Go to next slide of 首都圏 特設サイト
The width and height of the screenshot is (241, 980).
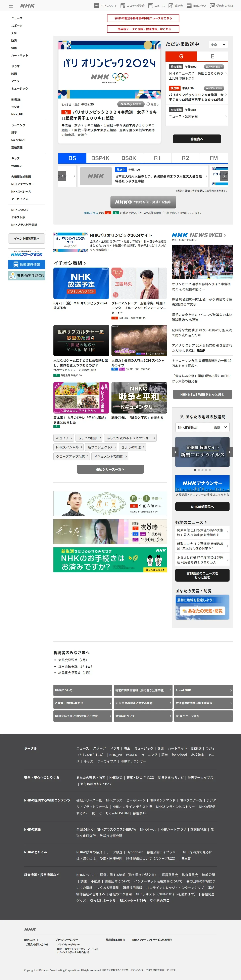pos(229,452)
